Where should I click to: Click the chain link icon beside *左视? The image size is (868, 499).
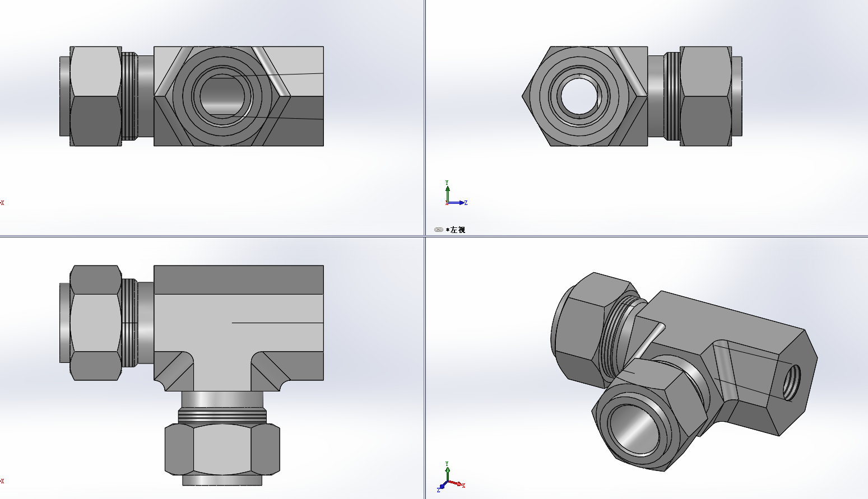[x=439, y=230]
